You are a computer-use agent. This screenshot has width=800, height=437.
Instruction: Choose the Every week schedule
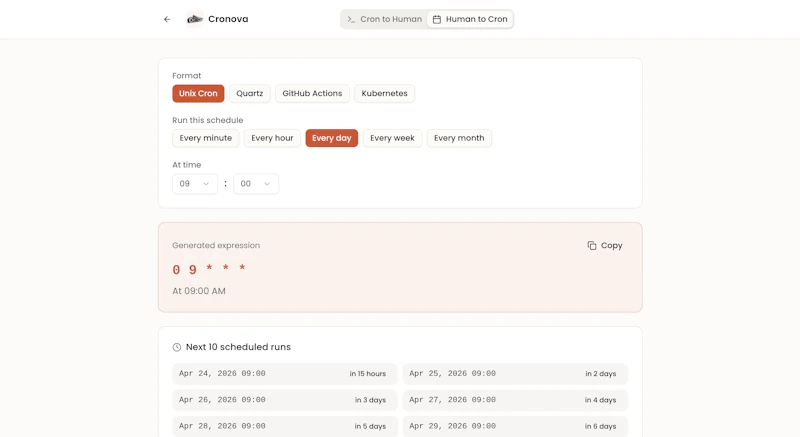(392, 138)
